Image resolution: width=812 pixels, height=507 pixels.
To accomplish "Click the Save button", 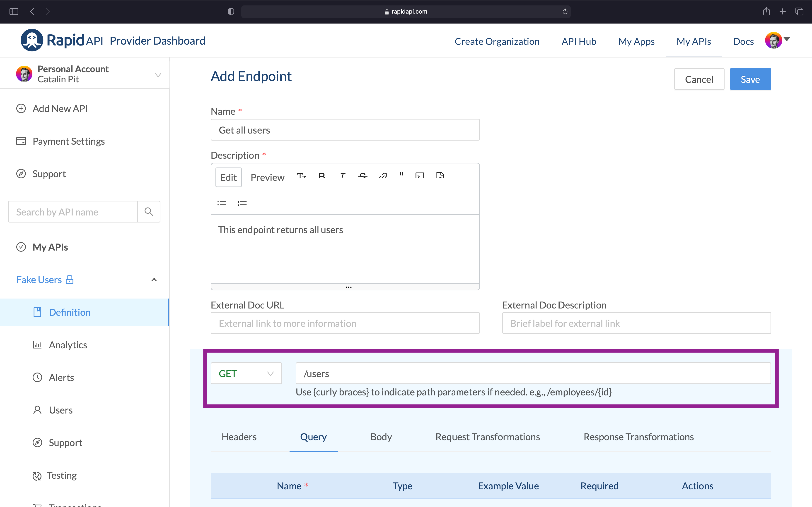I will [x=750, y=79].
